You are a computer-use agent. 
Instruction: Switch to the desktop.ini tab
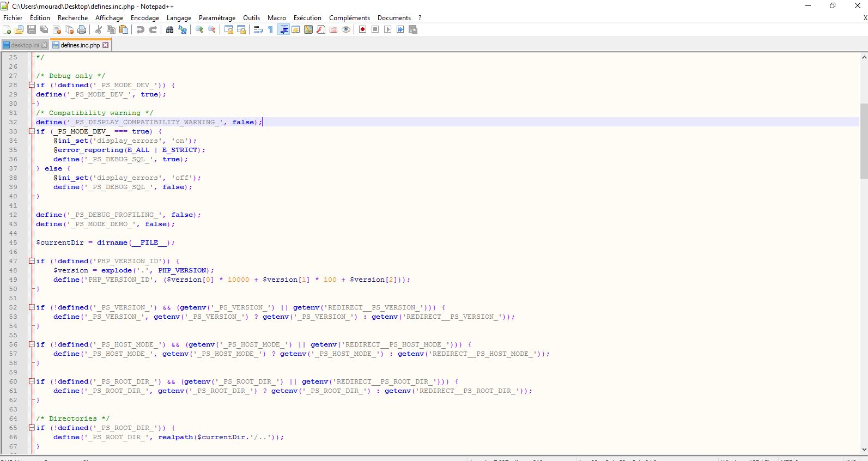tap(25, 45)
